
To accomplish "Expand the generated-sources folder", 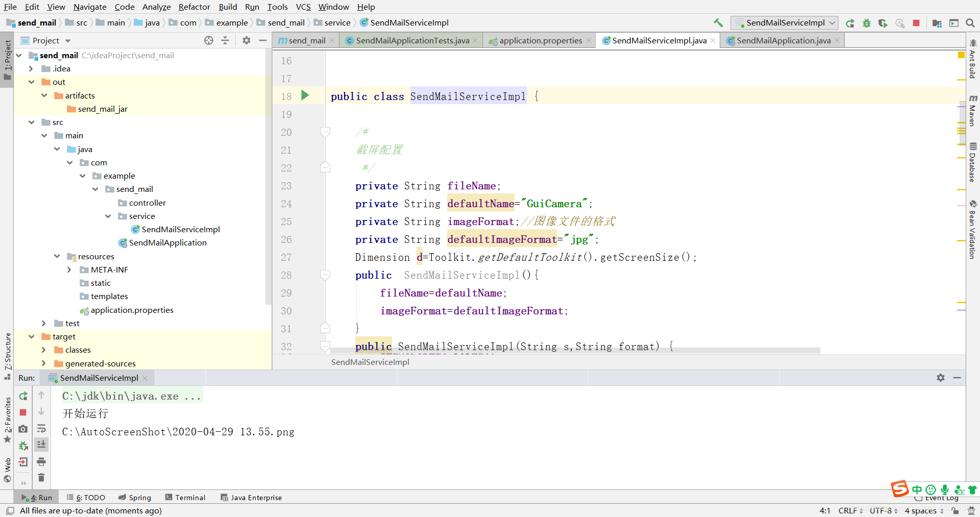I will (x=44, y=363).
